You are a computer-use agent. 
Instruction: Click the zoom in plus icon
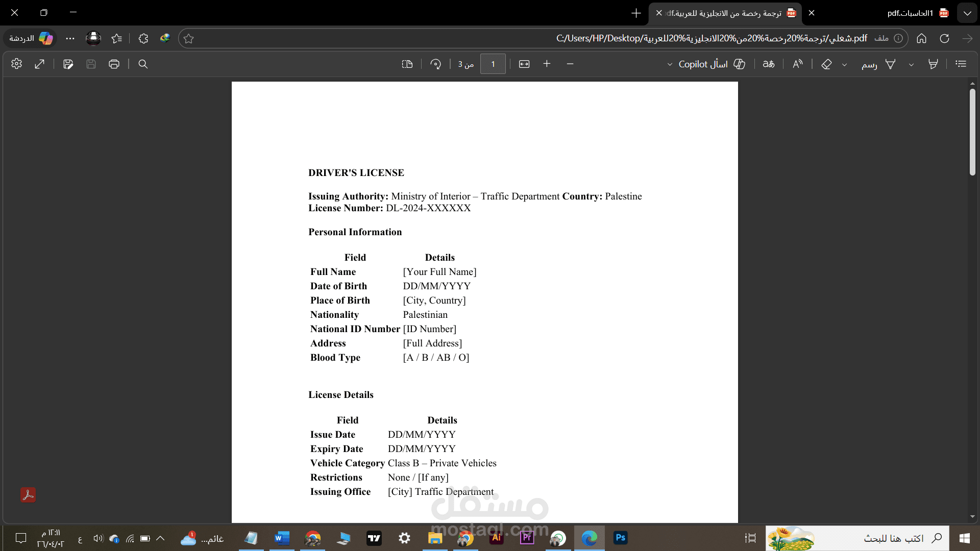point(547,64)
